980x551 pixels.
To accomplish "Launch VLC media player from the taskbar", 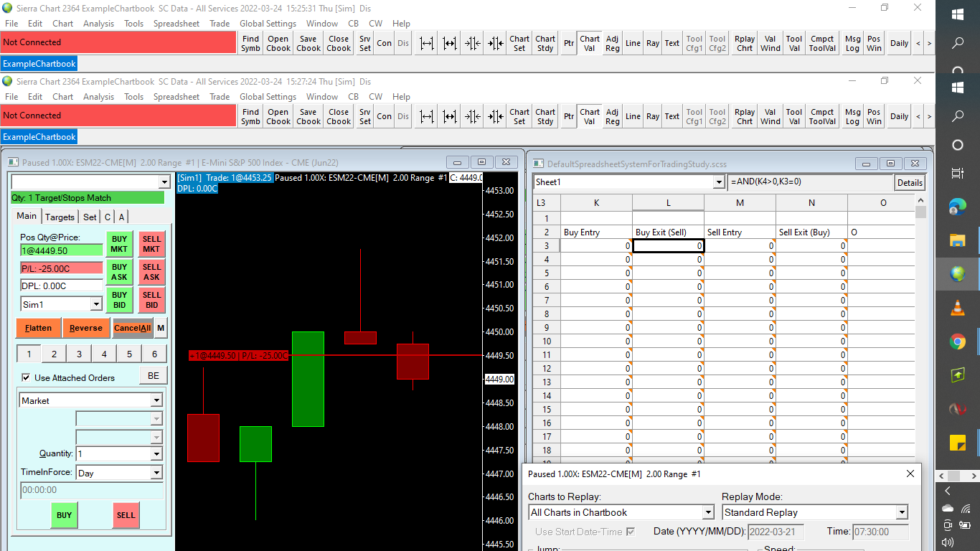I will (958, 308).
